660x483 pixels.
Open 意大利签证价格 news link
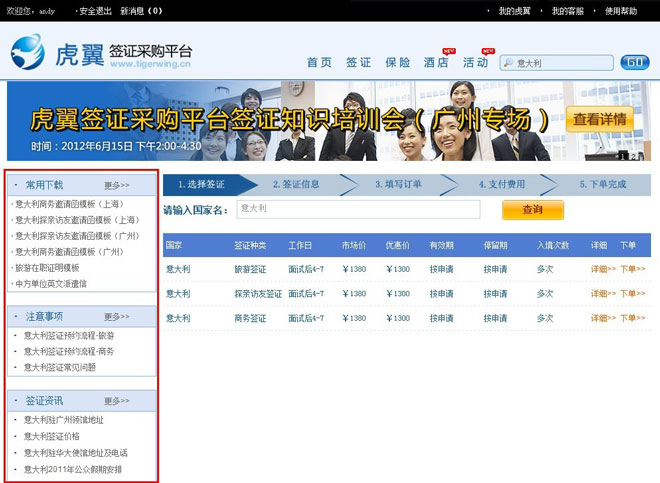point(51,437)
